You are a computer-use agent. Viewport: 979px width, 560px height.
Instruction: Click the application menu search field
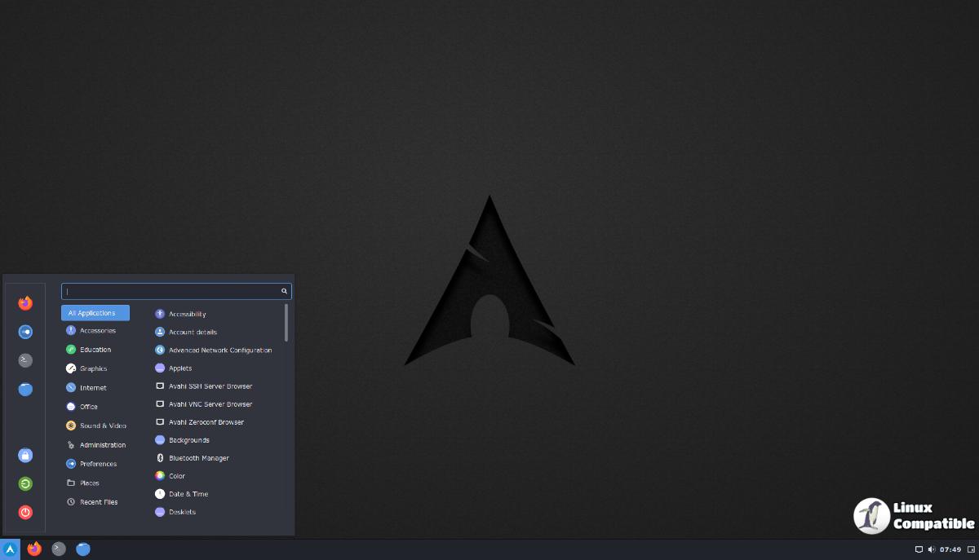pos(171,291)
